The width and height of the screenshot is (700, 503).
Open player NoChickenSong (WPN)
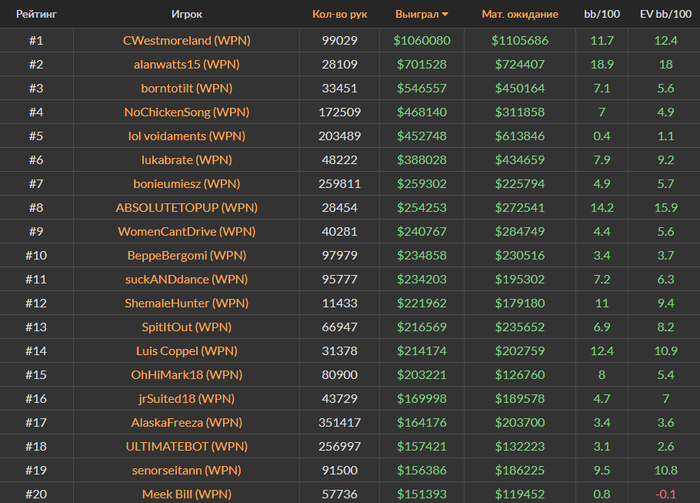click(187, 112)
